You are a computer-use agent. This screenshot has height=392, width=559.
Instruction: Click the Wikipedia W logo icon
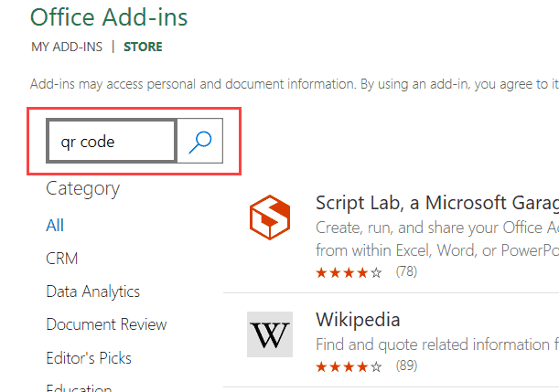(x=269, y=334)
